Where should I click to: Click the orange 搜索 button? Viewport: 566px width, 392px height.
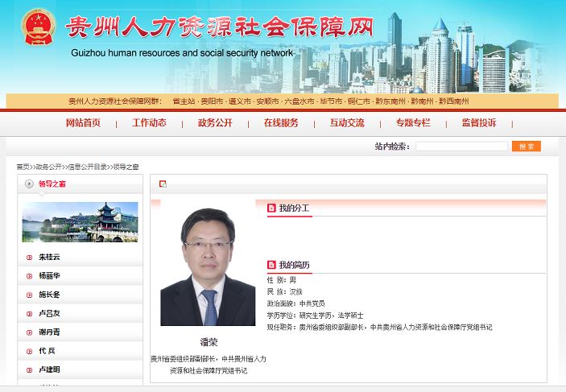[527, 146]
